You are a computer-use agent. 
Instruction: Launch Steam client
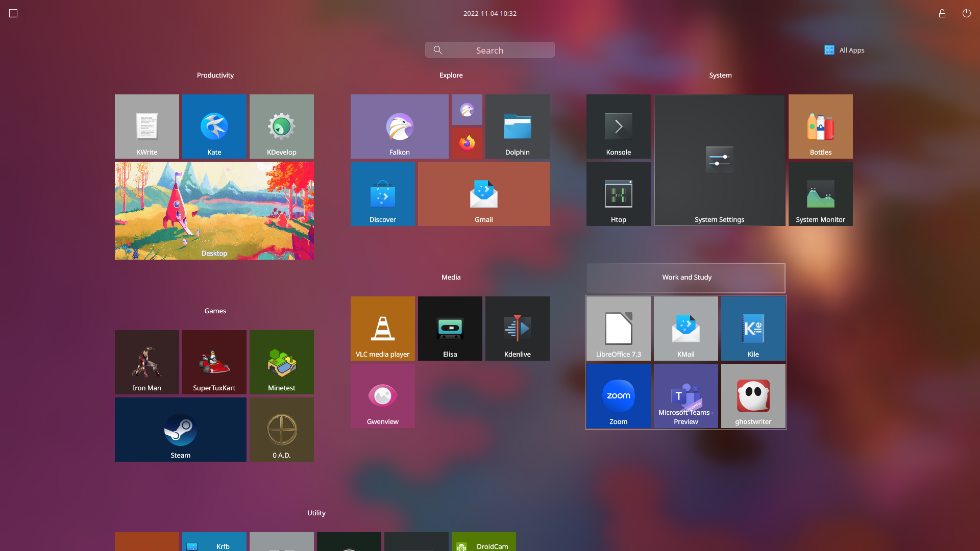click(x=181, y=430)
